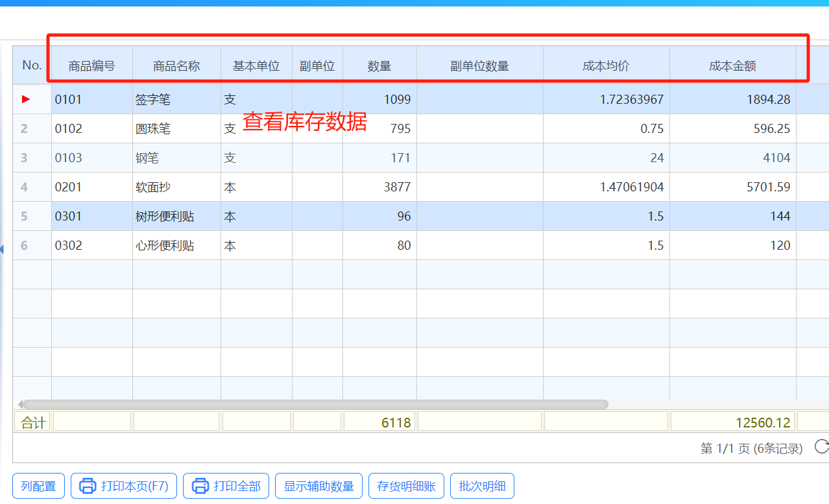The height and width of the screenshot is (504, 829).
Task: Click the 打印全部 printer button
Action: tap(226, 486)
